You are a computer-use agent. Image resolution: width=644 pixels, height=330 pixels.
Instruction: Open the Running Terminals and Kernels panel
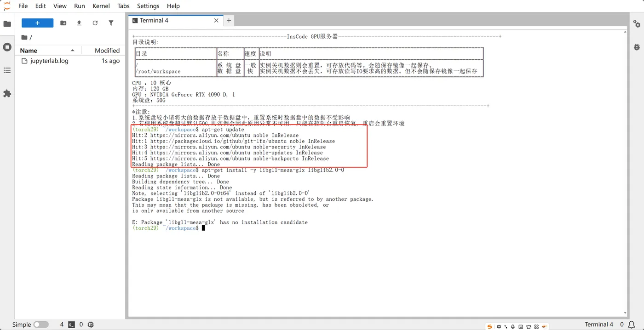(7, 47)
